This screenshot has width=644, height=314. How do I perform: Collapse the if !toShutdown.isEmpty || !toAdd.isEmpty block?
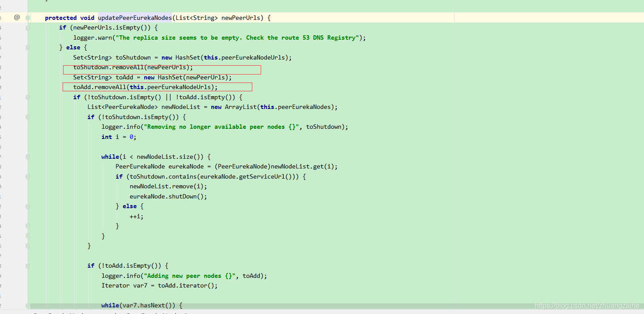(28, 97)
